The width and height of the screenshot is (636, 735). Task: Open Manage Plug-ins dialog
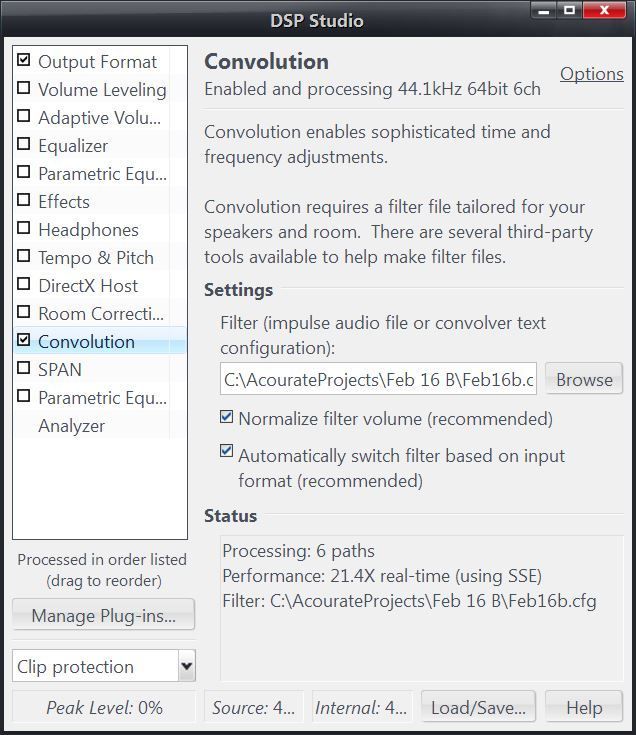(104, 615)
